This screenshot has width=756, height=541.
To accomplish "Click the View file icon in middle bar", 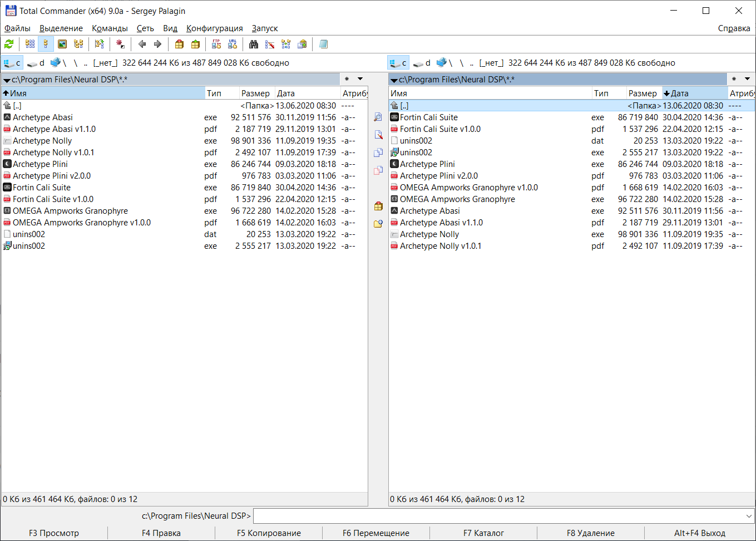I will click(x=378, y=117).
